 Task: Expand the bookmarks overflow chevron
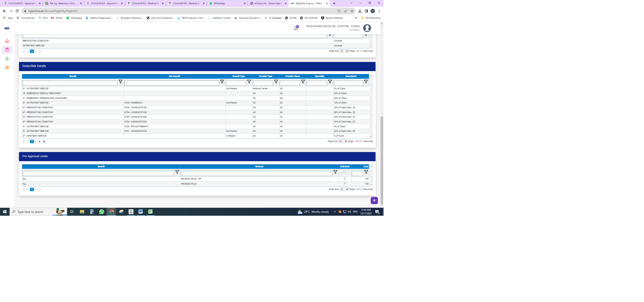356,18
